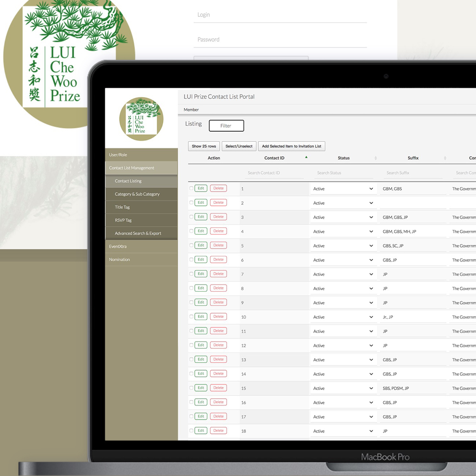Open Title Tag submenu item
The width and height of the screenshot is (476, 476).
point(141,207)
